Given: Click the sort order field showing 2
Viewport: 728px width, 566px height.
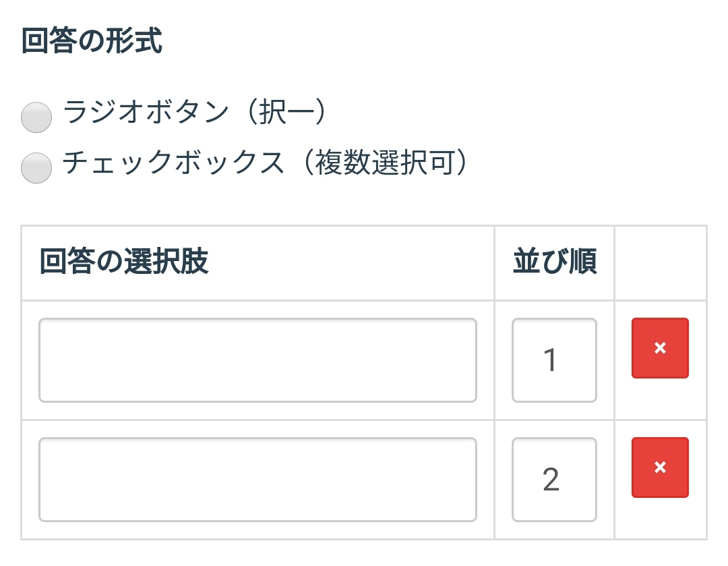Looking at the screenshot, I should click(x=554, y=480).
